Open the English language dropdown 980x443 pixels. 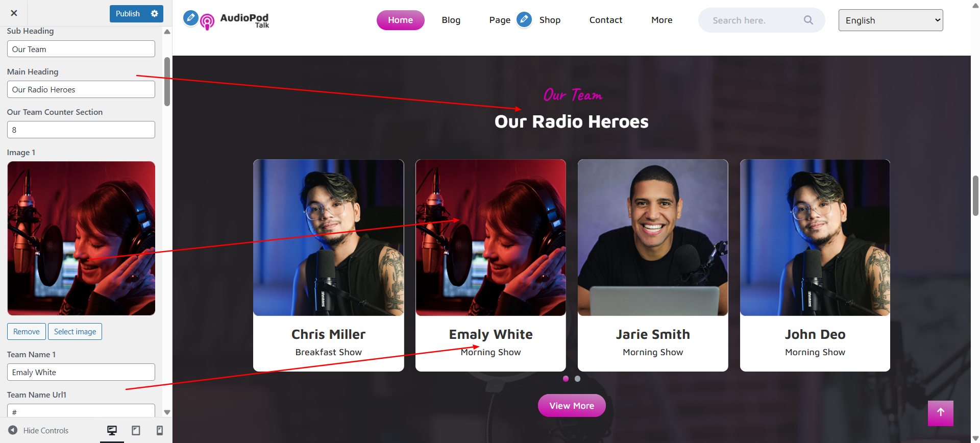[890, 20]
